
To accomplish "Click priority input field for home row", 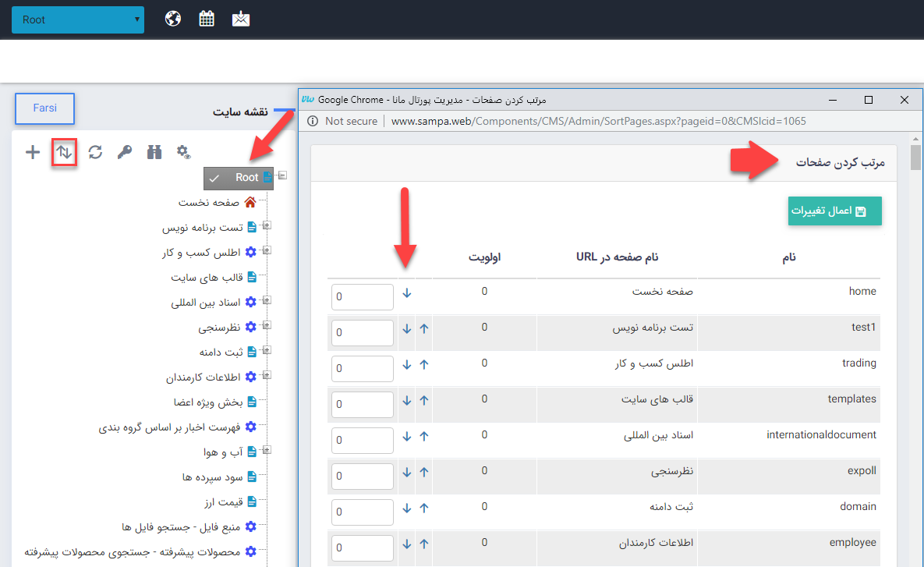I will coord(363,297).
